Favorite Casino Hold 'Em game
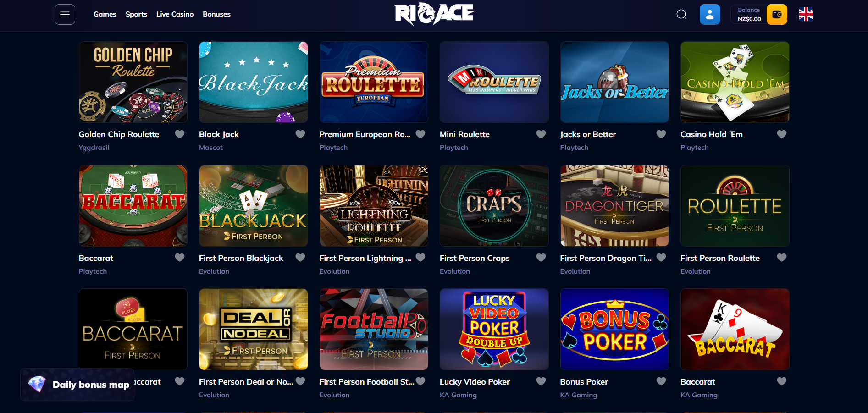 pos(782,134)
